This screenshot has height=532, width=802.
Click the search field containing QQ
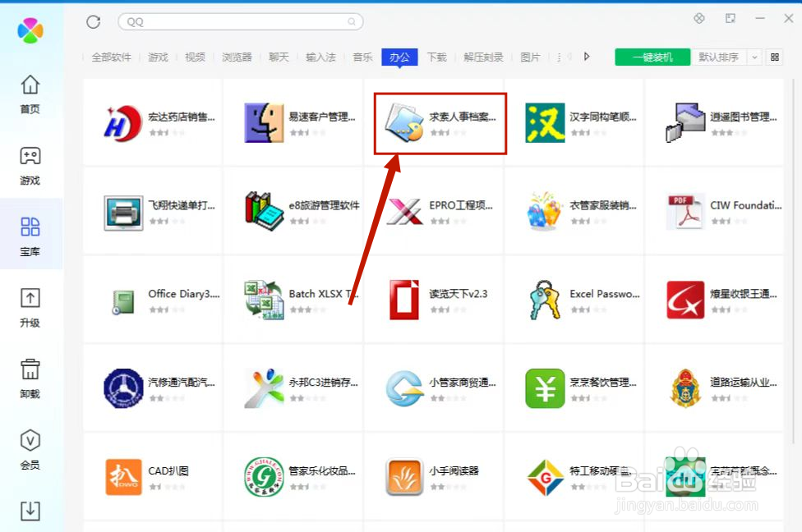[x=241, y=21]
